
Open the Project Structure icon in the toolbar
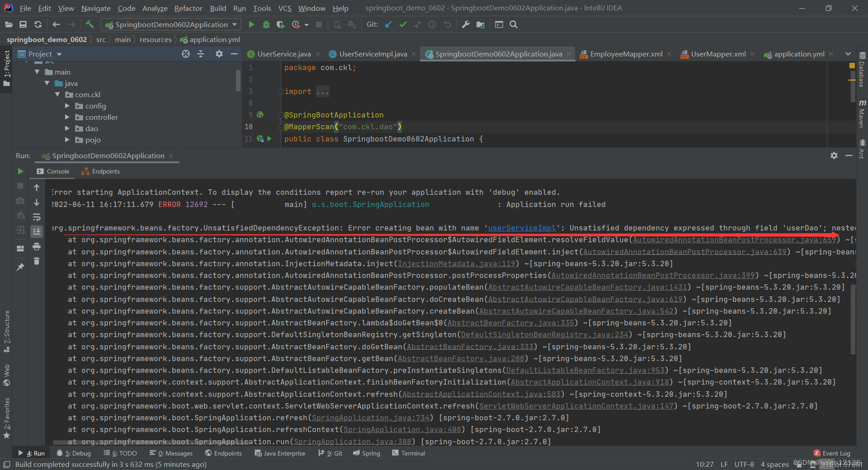(481, 24)
